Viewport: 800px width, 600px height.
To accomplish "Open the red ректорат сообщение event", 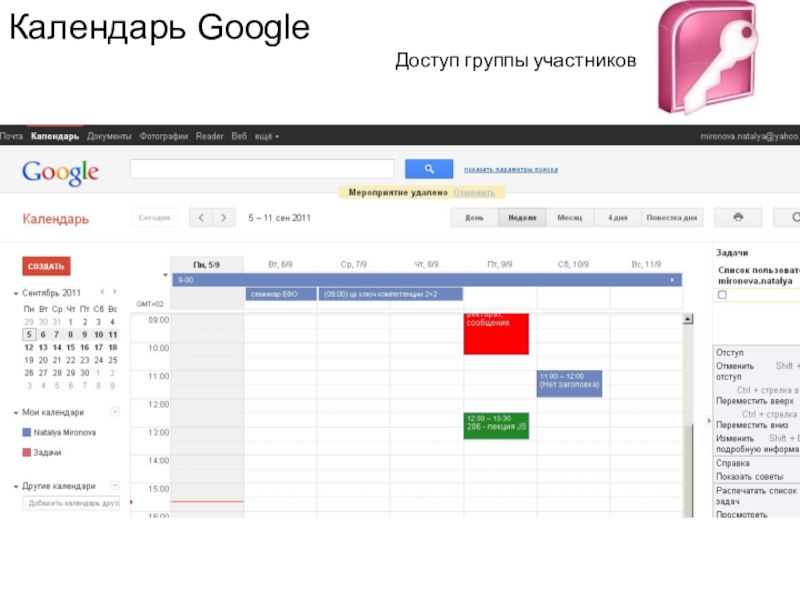I will tap(496, 334).
